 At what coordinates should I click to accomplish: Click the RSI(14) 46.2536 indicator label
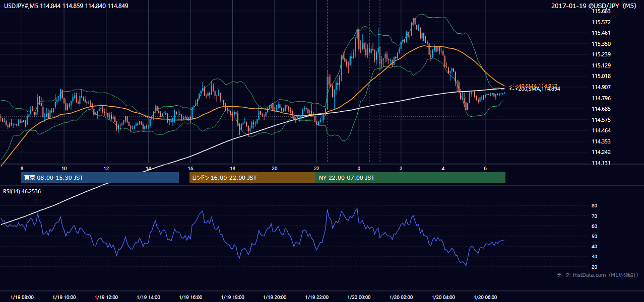[23, 191]
